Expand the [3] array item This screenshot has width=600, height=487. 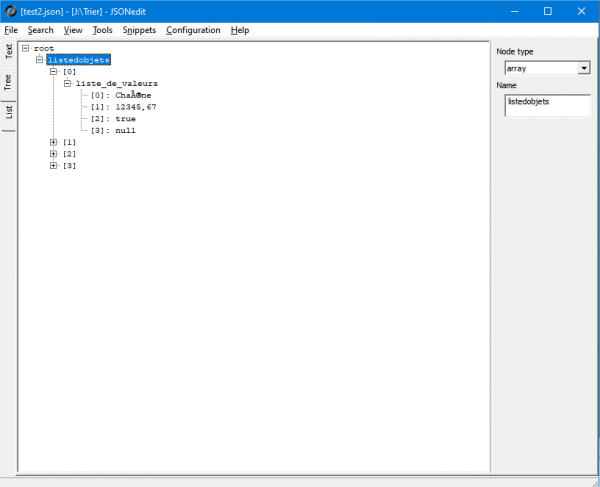tap(54, 166)
